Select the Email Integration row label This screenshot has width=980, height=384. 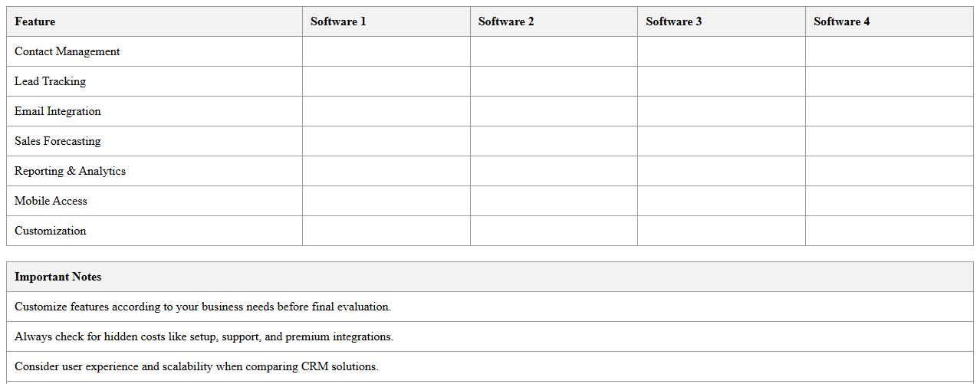coord(58,111)
